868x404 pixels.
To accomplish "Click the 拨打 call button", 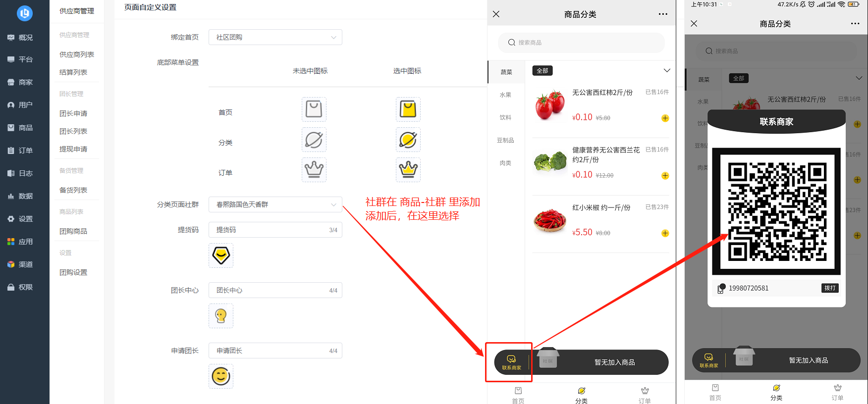I will (830, 288).
